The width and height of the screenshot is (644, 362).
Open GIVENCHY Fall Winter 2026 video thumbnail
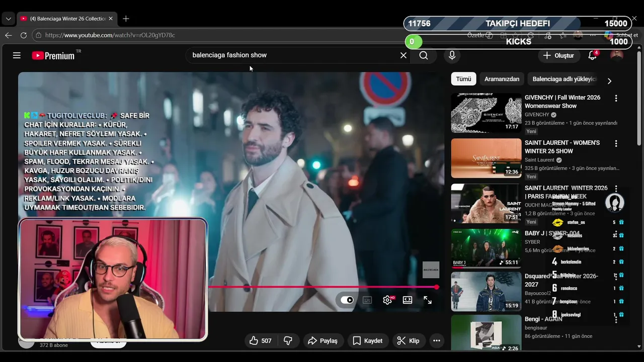[x=486, y=113]
